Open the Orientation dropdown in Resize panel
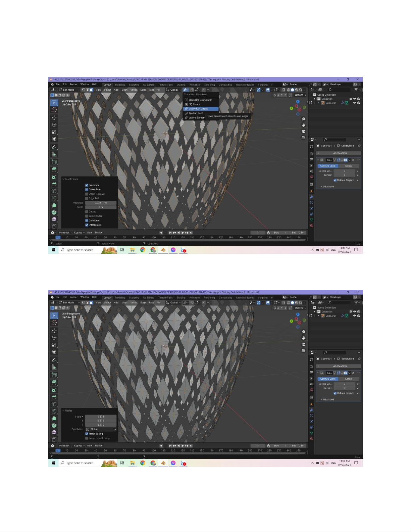 [101, 429]
